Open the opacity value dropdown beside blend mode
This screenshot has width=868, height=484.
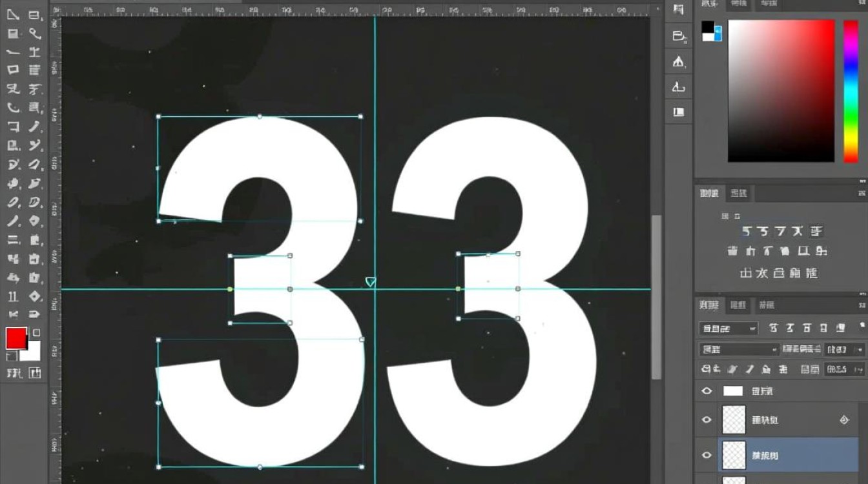click(845, 349)
